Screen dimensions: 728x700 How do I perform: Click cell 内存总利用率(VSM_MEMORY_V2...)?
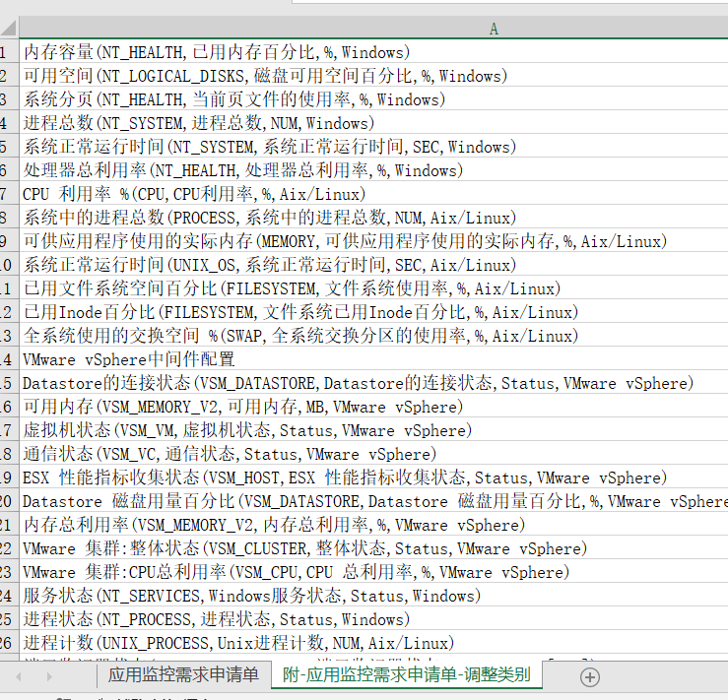(x=373, y=525)
